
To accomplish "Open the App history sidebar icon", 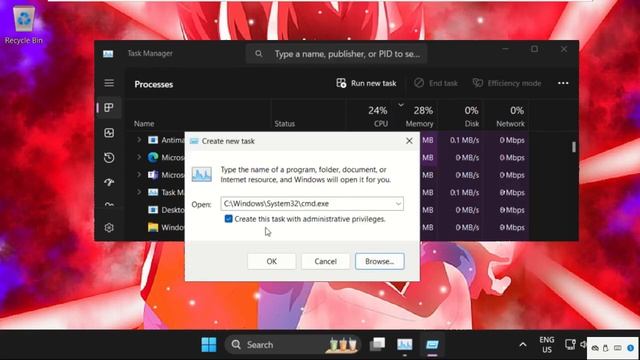I will 109,158.
